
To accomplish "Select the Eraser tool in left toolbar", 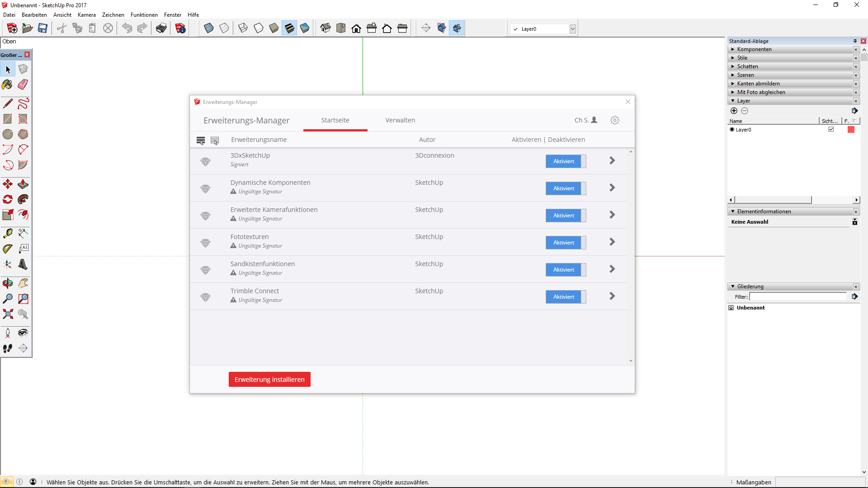I will pyautogui.click(x=23, y=84).
